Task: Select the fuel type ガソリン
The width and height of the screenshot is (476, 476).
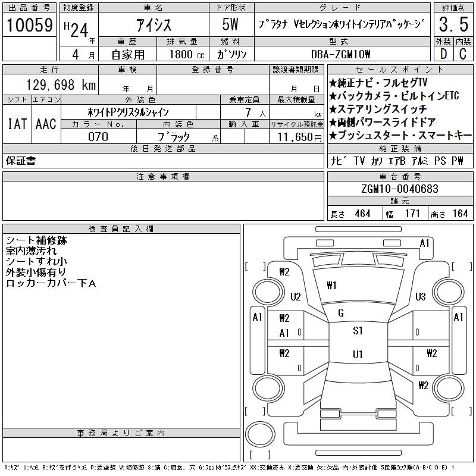Action: click(x=231, y=54)
